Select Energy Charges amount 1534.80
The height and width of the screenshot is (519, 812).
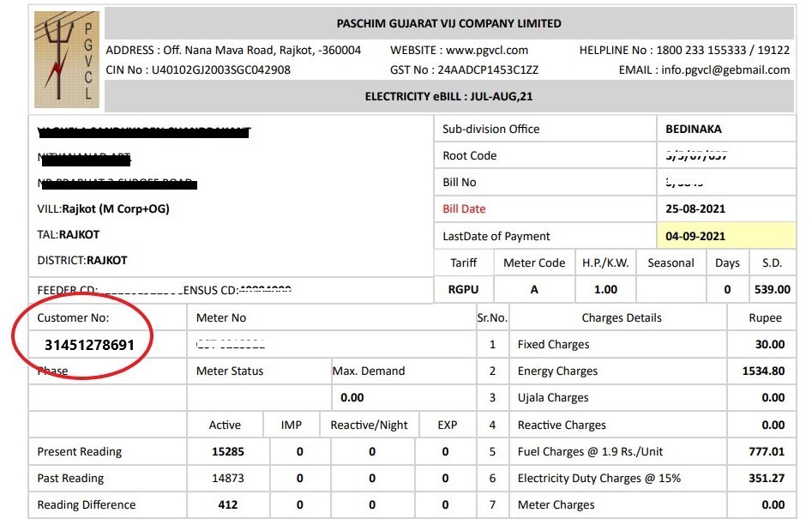pyautogui.click(x=763, y=371)
